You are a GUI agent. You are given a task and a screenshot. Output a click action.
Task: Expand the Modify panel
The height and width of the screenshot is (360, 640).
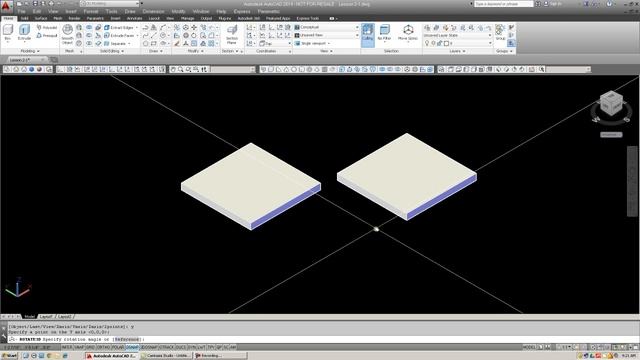pos(196,51)
